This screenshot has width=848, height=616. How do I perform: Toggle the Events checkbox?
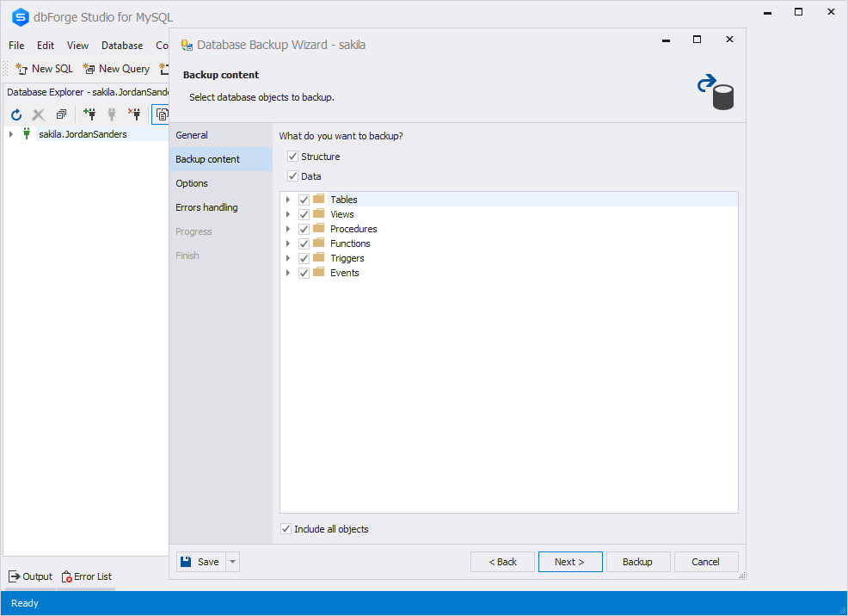coord(304,273)
